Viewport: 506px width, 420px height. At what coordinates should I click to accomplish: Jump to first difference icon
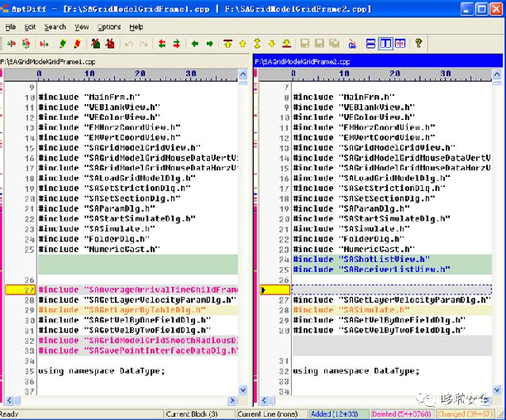point(228,44)
